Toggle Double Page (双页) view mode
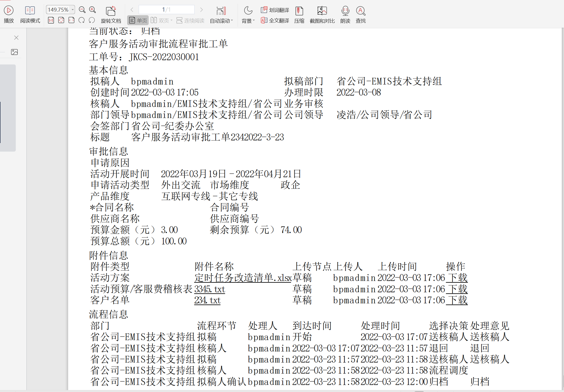 coord(160,20)
